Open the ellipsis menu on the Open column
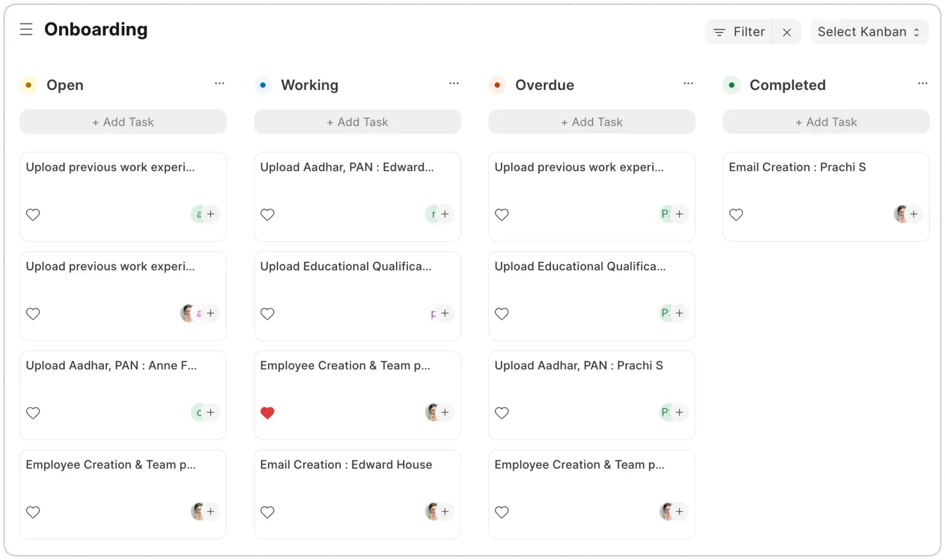 click(219, 83)
